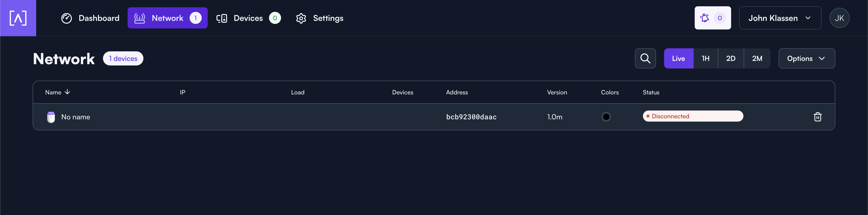Select the 1H time range
The image size is (868, 215).
(706, 58)
